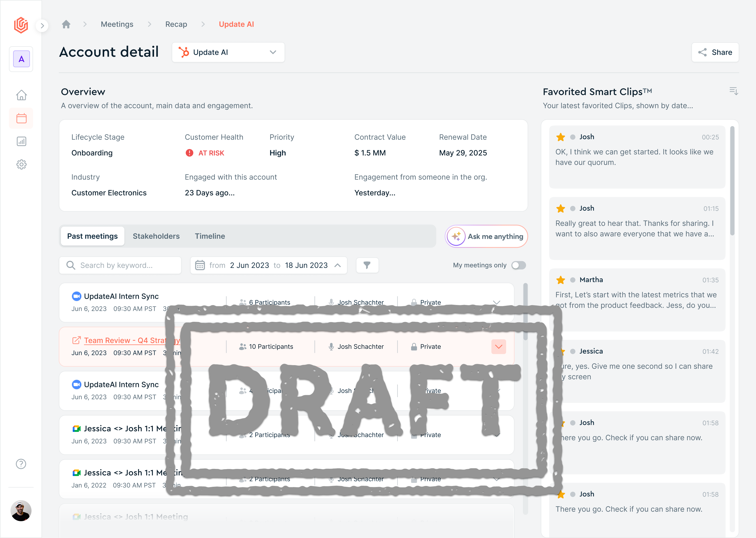The height and width of the screenshot is (538, 756).
Task: Click the 'Onboarding' lifecycle stage value
Action: coord(92,153)
